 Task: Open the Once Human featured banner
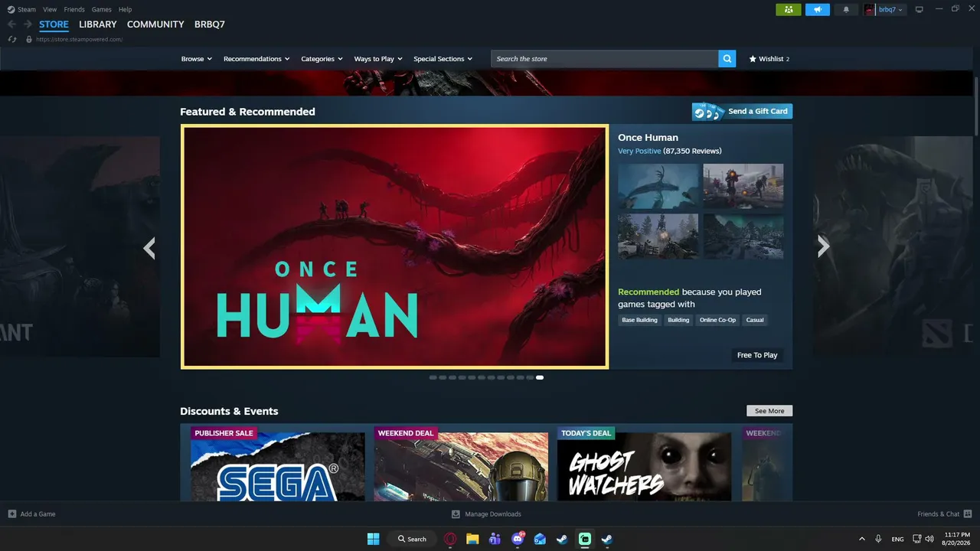pos(394,246)
